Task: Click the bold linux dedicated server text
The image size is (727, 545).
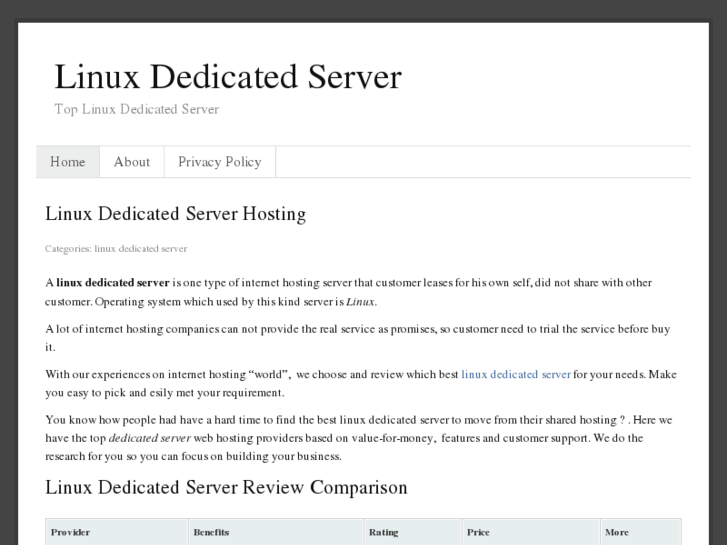Action: [113, 283]
